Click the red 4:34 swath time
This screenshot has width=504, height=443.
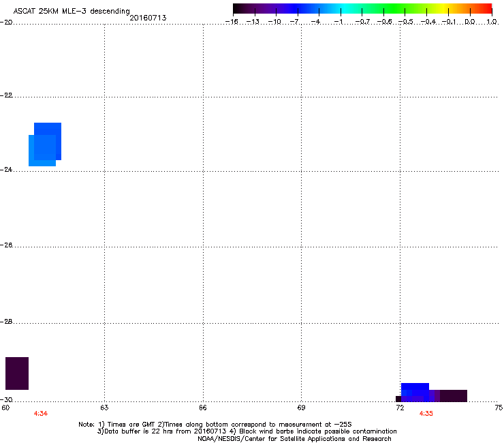[x=41, y=414]
